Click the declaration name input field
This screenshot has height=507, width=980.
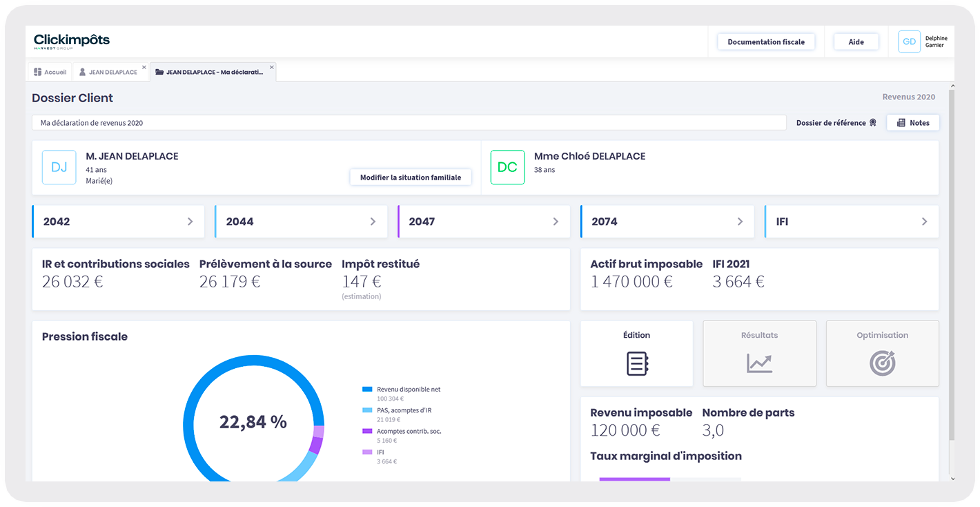click(x=409, y=123)
